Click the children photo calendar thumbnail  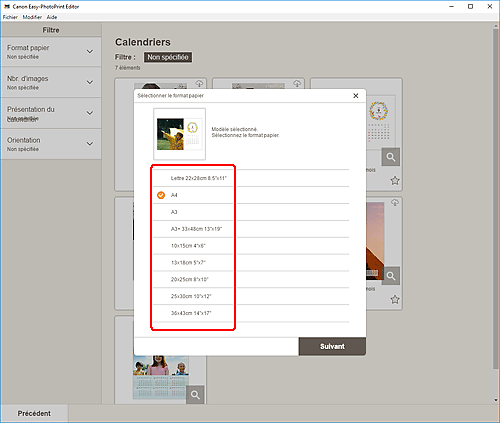click(161, 377)
